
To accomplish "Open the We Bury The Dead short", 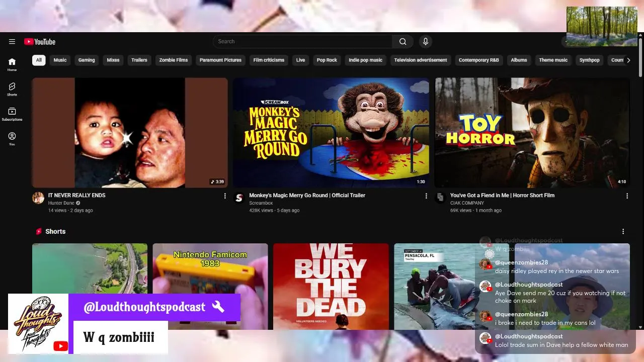I will coord(331,287).
